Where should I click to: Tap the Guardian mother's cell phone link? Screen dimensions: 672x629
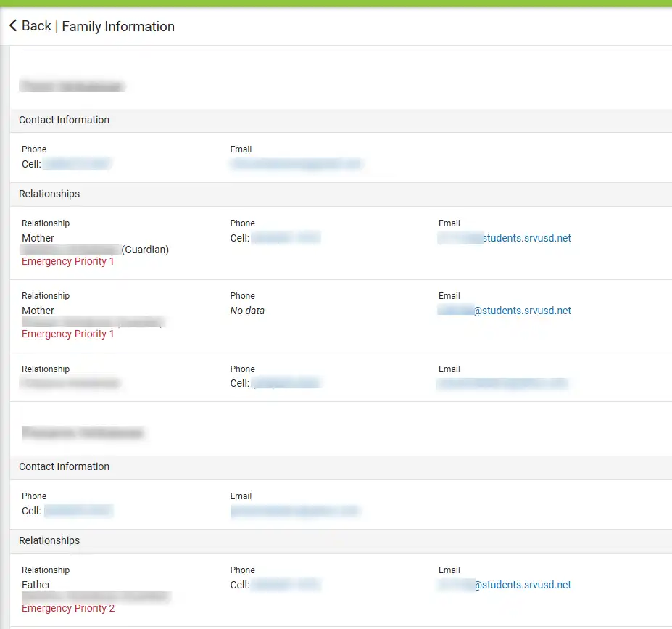tap(286, 238)
